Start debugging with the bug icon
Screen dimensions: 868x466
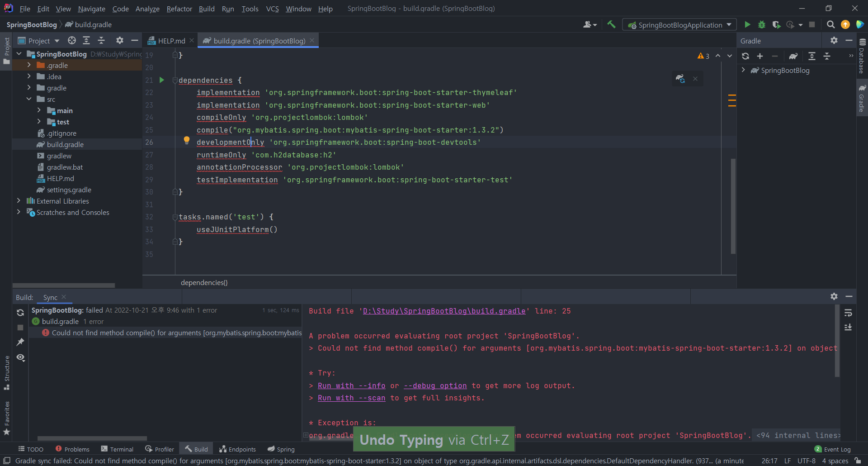coord(762,25)
